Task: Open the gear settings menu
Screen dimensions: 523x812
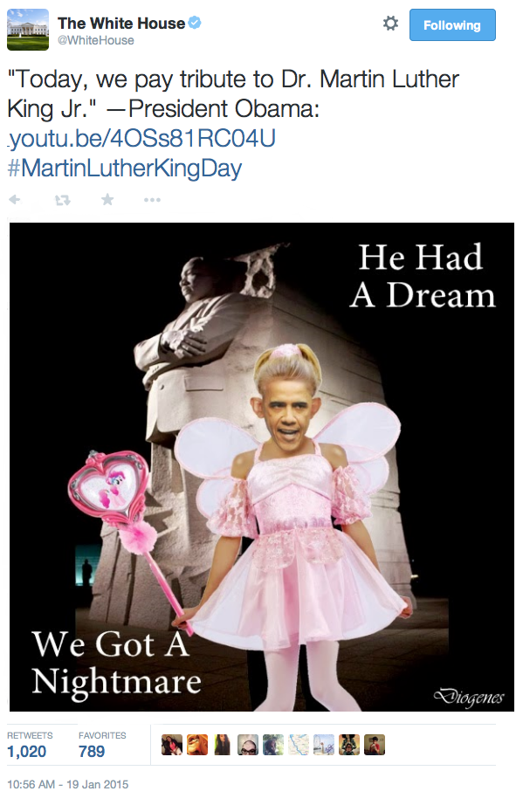Action: coord(390,24)
